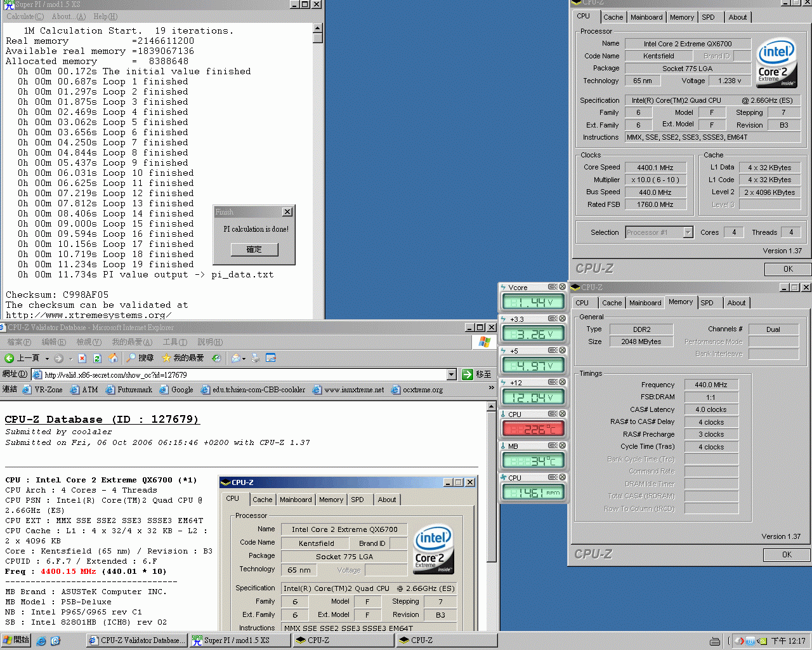The height and width of the screenshot is (650, 812).
Task: Confirm the PI calculation is done dialog
Action: tap(254, 249)
